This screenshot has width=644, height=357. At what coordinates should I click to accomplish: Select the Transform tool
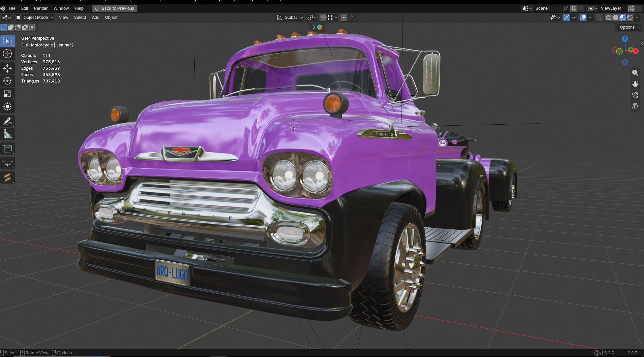(x=7, y=107)
